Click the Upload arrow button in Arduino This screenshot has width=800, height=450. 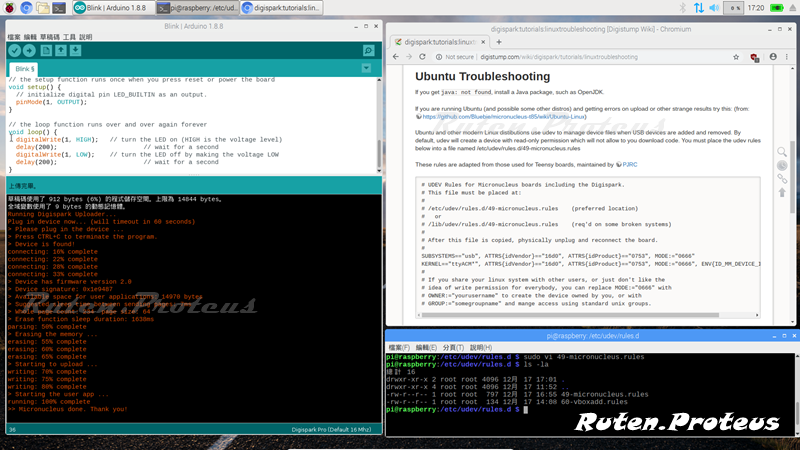[x=29, y=51]
